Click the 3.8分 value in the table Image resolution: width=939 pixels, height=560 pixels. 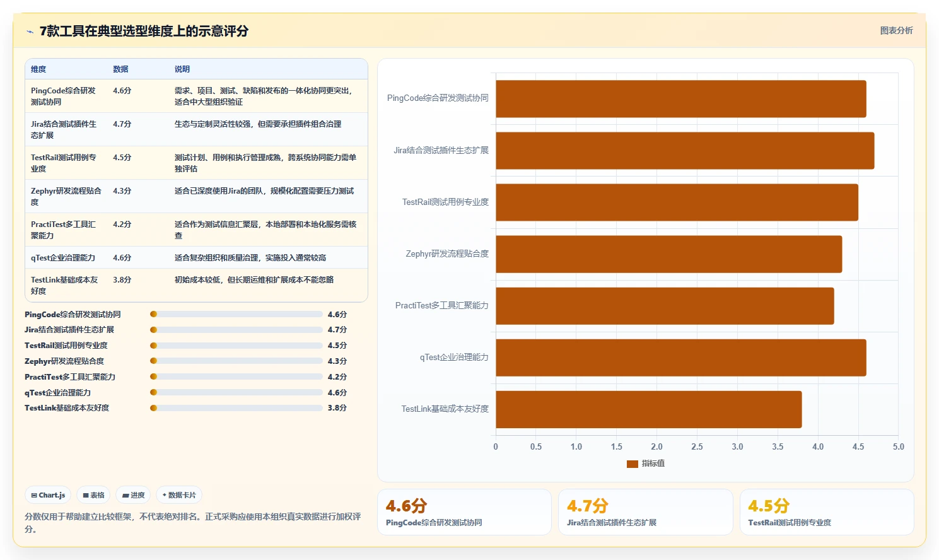coord(122,279)
